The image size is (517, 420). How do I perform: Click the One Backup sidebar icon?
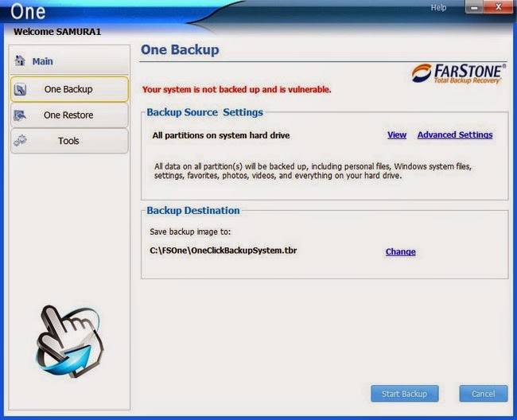20,89
